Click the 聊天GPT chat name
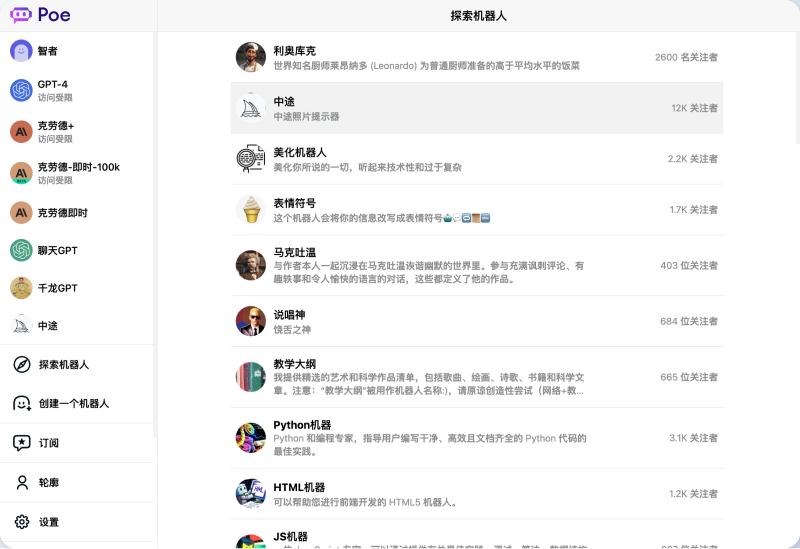The image size is (800, 549). point(58,251)
